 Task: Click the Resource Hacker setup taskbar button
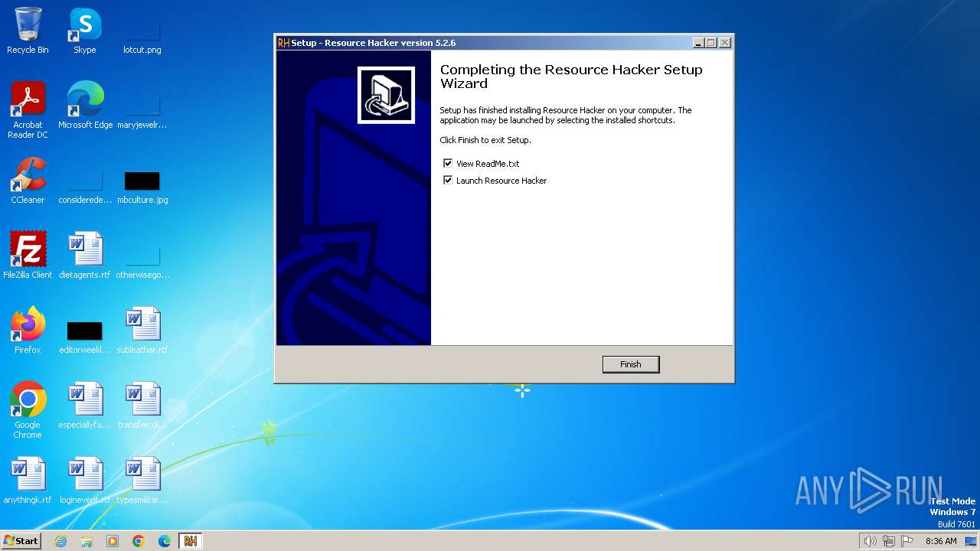[x=191, y=541]
